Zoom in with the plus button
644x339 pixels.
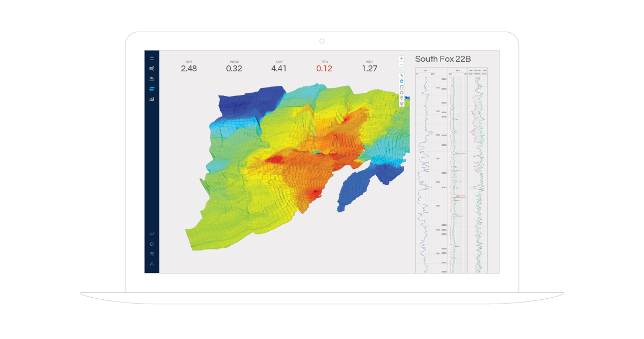[401, 58]
